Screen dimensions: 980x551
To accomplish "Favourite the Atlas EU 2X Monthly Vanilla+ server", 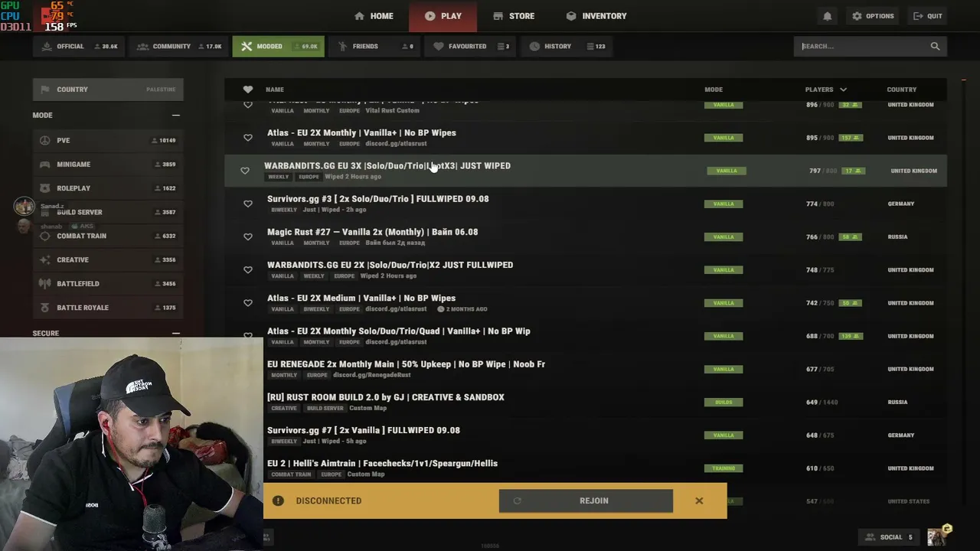I will coord(248,138).
